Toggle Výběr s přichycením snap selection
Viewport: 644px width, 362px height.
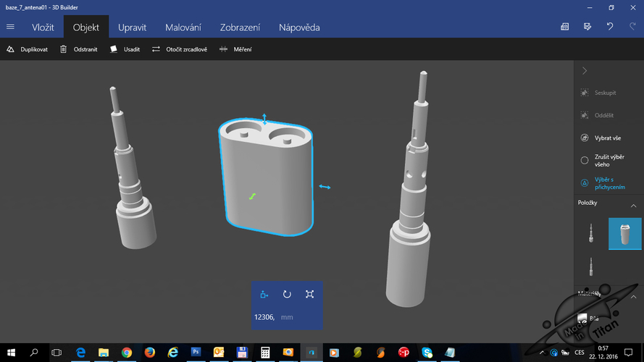(x=603, y=183)
